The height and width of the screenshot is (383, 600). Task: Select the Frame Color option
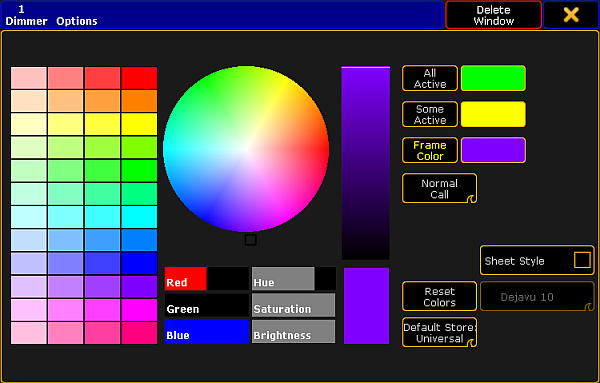coord(430,150)
